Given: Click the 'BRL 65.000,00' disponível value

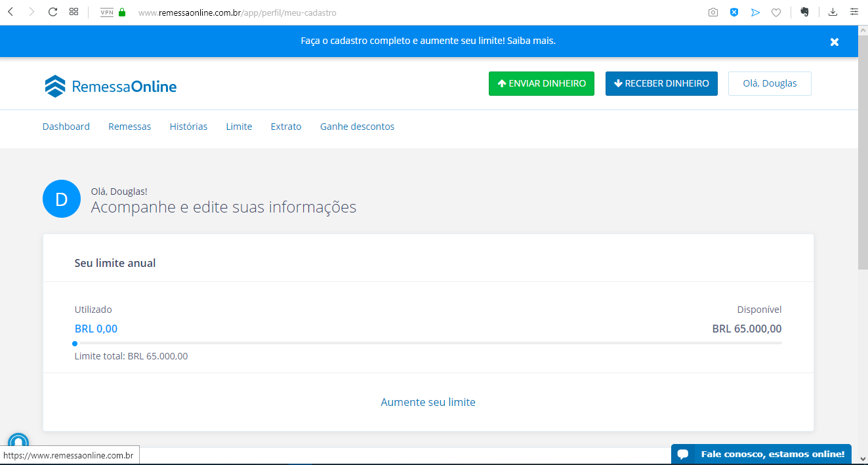Looking at the screenshot, I should 747,329.
